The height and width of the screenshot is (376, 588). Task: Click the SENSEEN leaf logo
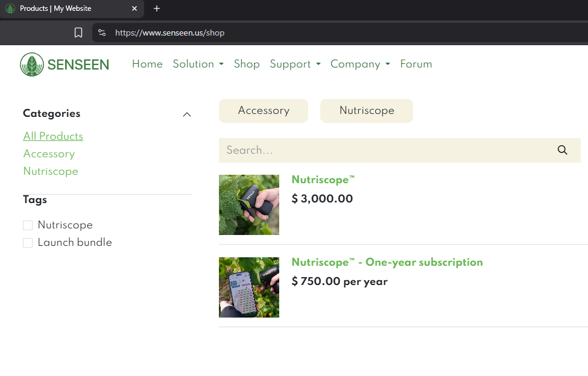click(x=31, y=64)
